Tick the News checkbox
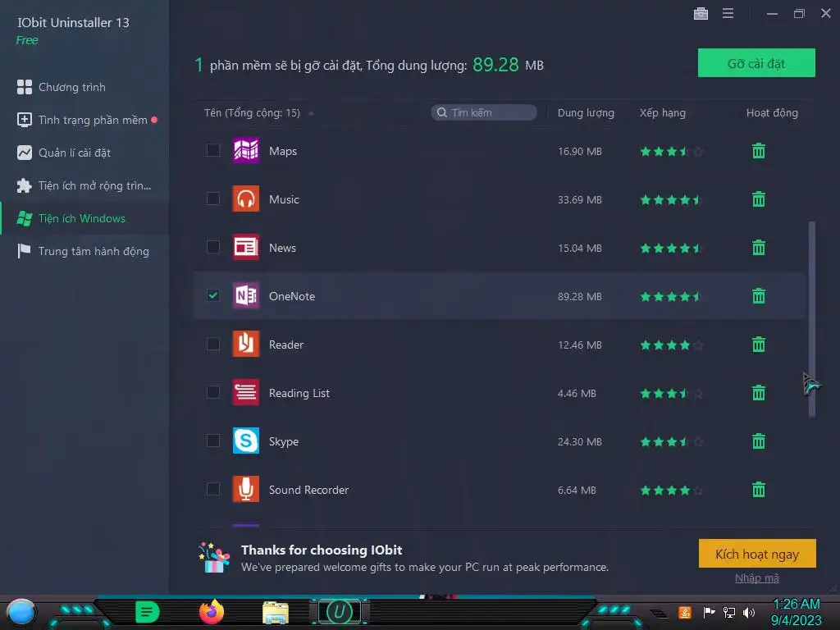Image resolution: width=840 pixels, height=630 pixels. [213, 247]
